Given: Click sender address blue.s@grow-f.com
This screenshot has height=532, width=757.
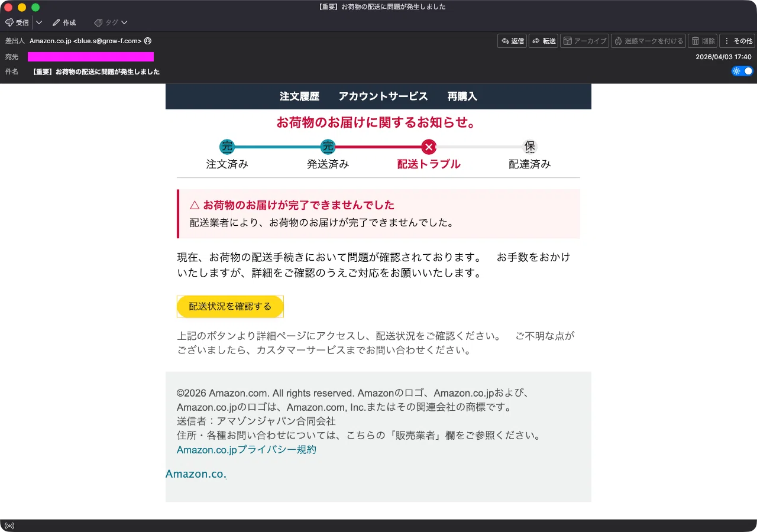Looking at the screenshot, I should [x=107, y=41].
